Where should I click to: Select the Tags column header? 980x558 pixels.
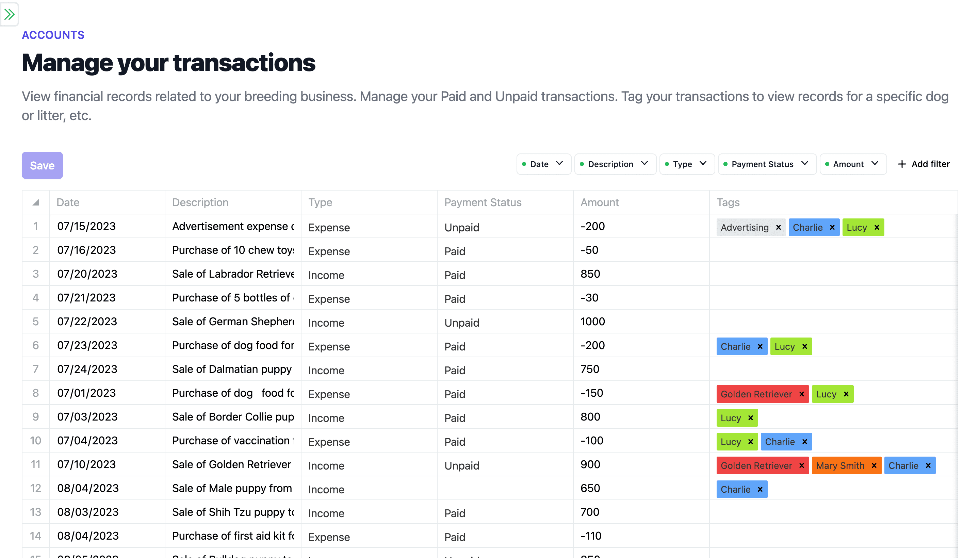coord(728,202)
